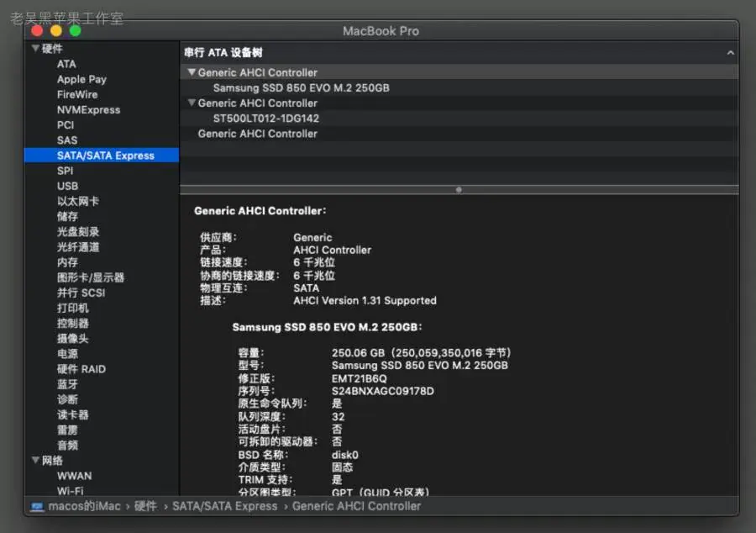Open the USB sidebar entry
The height and width of the screenshot is (533, 756).
point(67,186)
